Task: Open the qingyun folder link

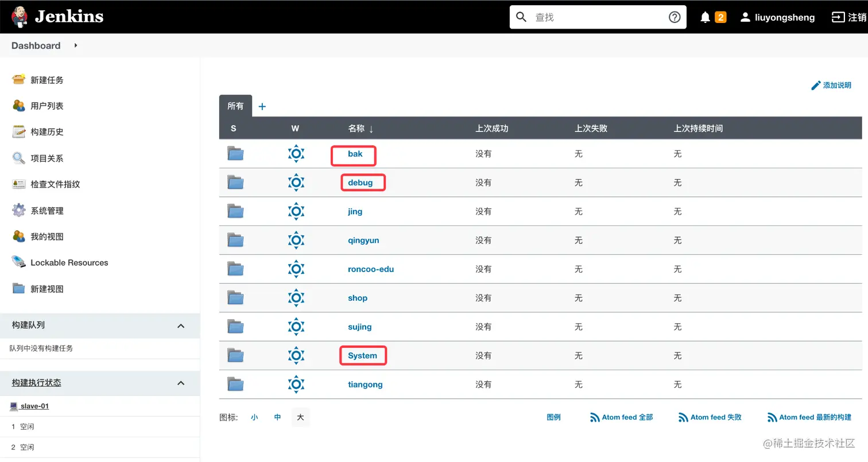Action: coord(363,240)
